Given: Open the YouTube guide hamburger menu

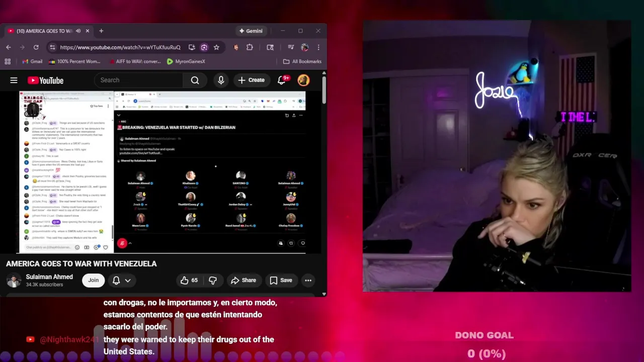Looking at the screenshot, I should coord(14,80).
